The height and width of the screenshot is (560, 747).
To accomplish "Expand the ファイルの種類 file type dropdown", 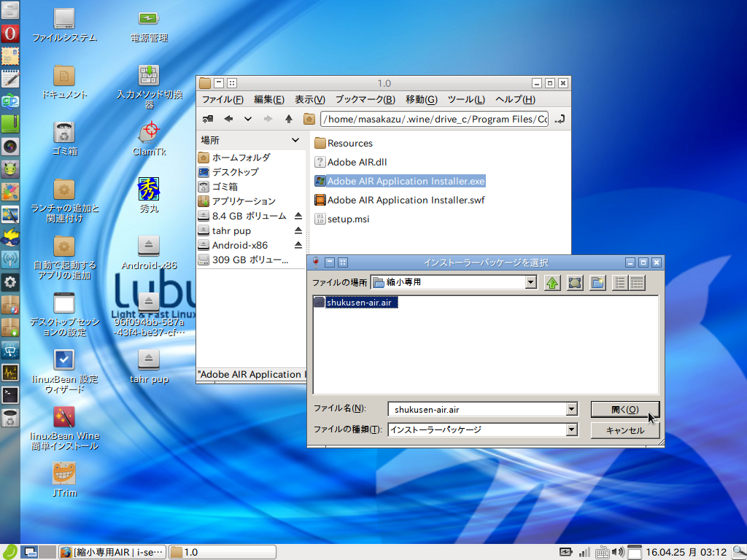I will [x=572, y=429].
